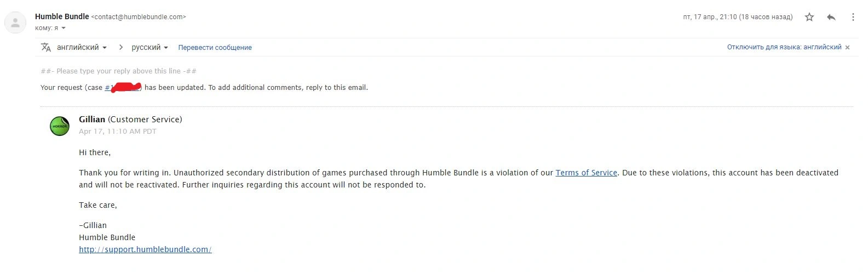Click the 'Apr 17, 11:10 AM PDT' timestamp
868x273 pixels.
point(118,132)
